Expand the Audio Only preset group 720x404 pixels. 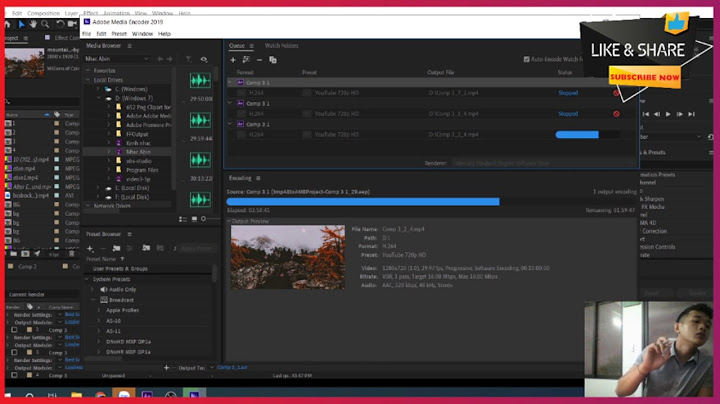coord(92,290)
